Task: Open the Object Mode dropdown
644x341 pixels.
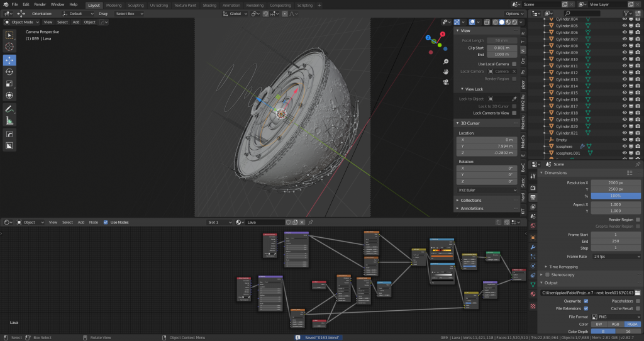Action: 22,22
